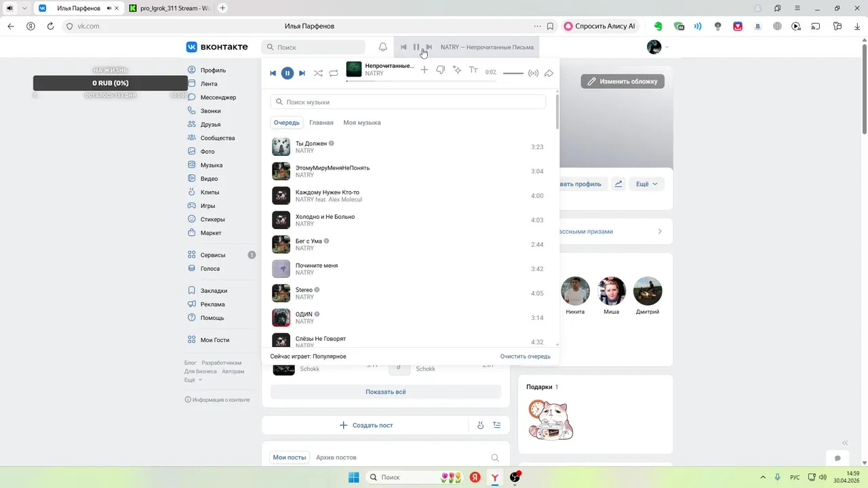Switch to the Моя музыка tab
868x488 pixels.
362,123
